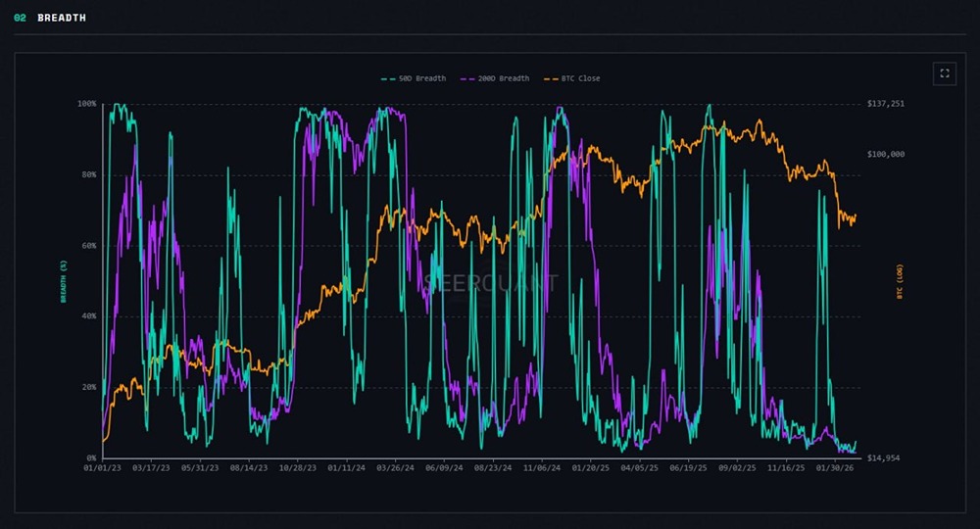This screenshot has width=980, height=529.
Task: Click the $100,000 price axis label
Action: point(886,154)
